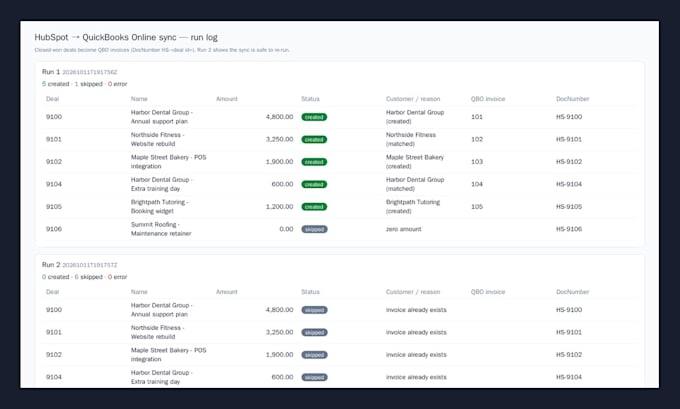Click the 'Amount' column header in Run 1

(x=227, y=99)
